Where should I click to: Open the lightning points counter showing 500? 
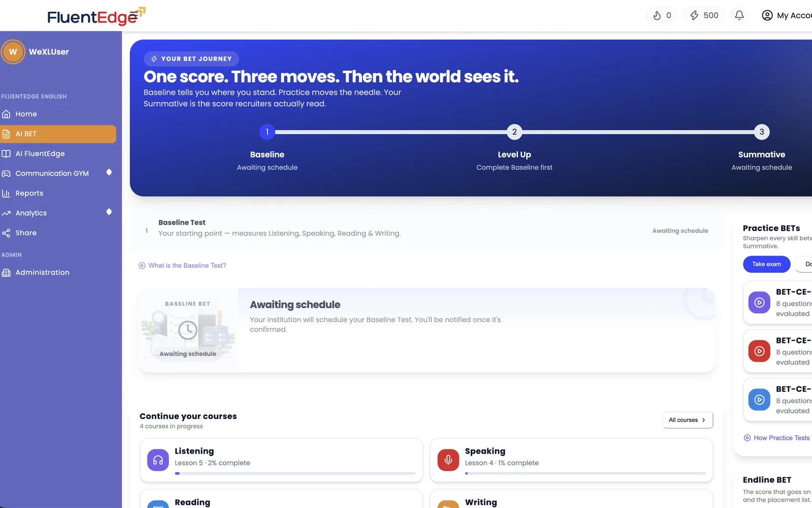(x=704, y=15)
